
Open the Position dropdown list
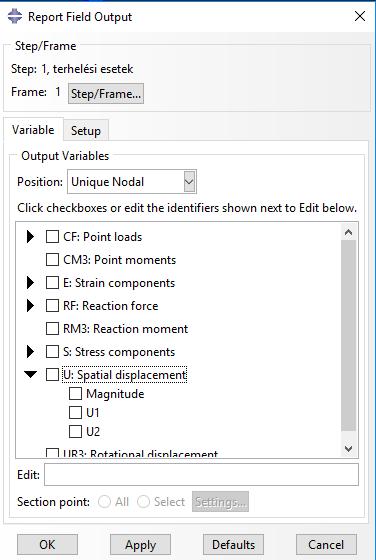click(x=189, y=181)
